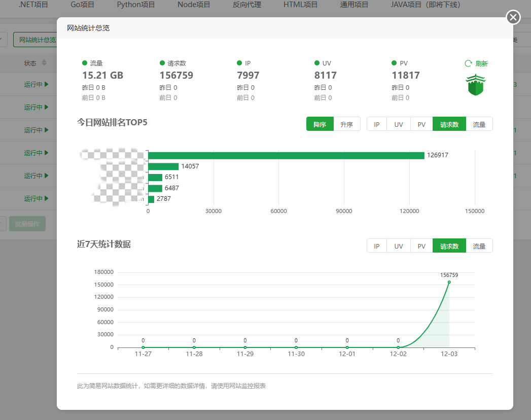This screenshot has width=531, height=420.
Task: Open the 反向代理 tab
Action: (247, 5)
